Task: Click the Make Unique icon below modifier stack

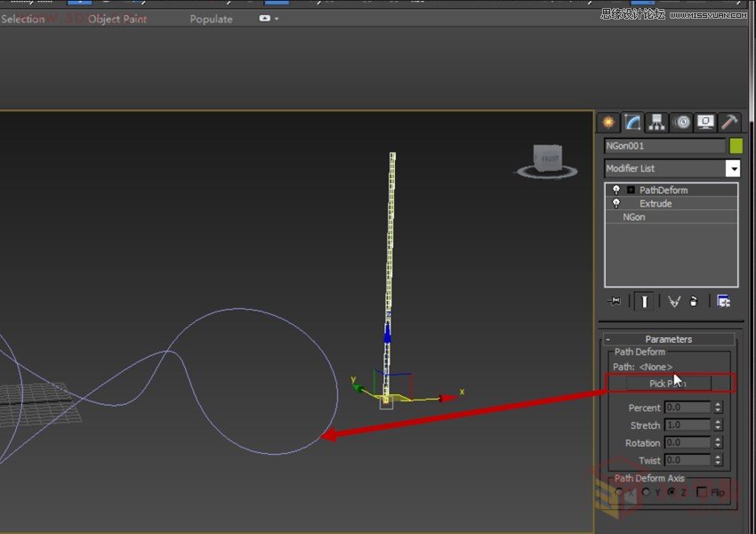Action: click(674, 301)
